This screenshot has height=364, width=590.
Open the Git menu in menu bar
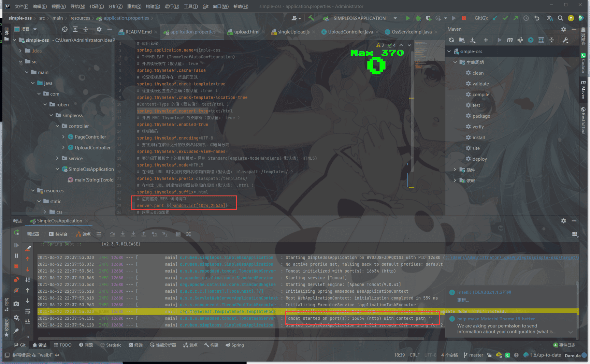[x=205, y=6]
